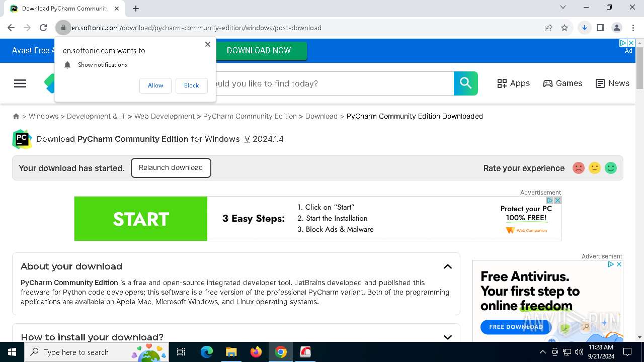The height and width of the screenshot is (362, 644).
Task: Reload the Softonic page
Action: click(43, 28)
